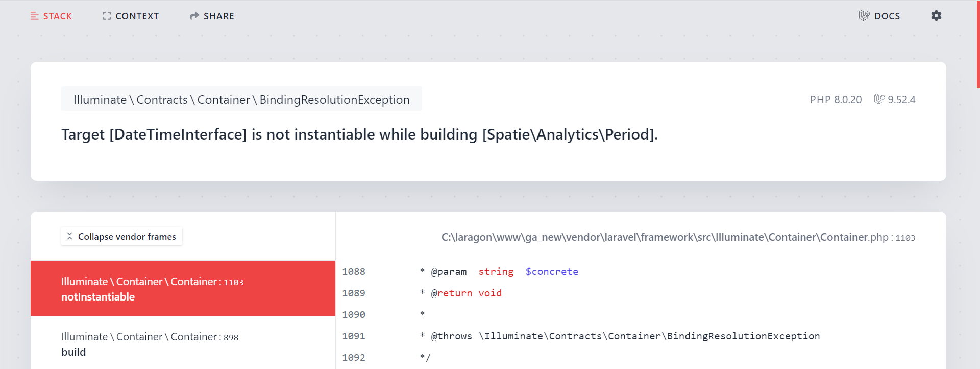The height and width of the screenshot is (369, 980).
Task: Click the Laravel logo beside DOCS
Action: pos(864,16)
